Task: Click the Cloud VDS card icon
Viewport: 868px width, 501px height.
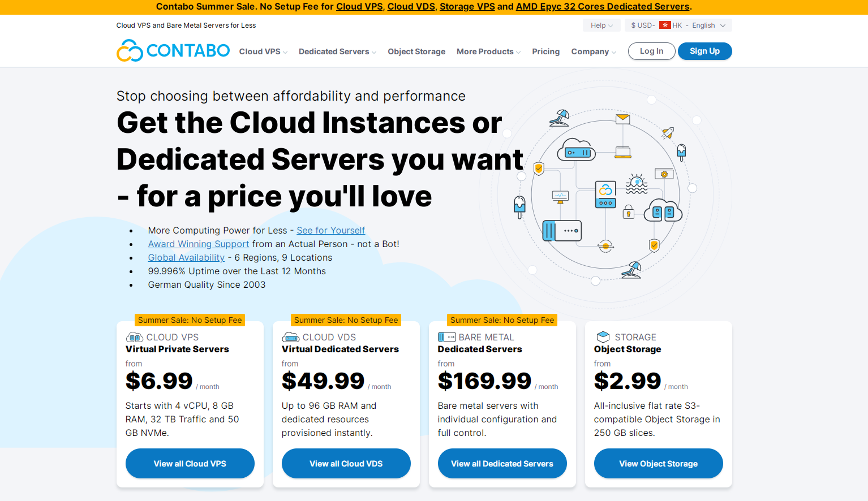Action: pyautogui.click(x=291, y=338)
